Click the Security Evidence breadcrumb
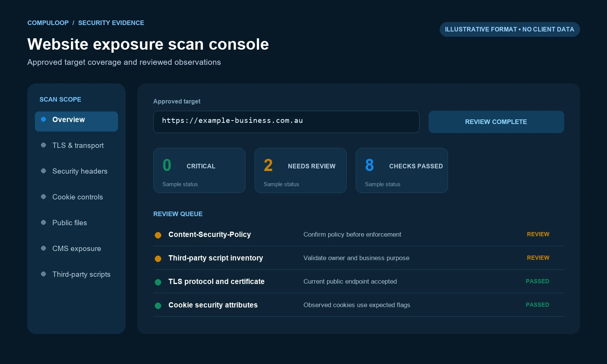The height and width of the screenshot is (364, 607). pos(111,23)
